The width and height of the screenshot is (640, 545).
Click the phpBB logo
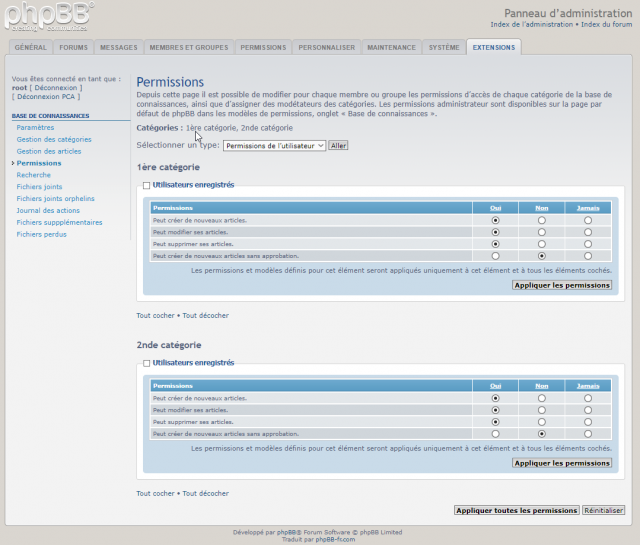[50, 17]
